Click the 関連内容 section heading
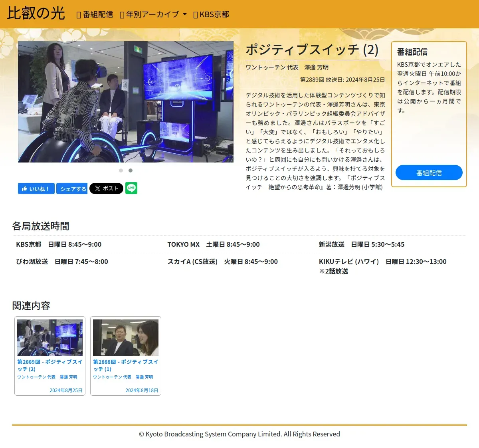 coord(31,305)
